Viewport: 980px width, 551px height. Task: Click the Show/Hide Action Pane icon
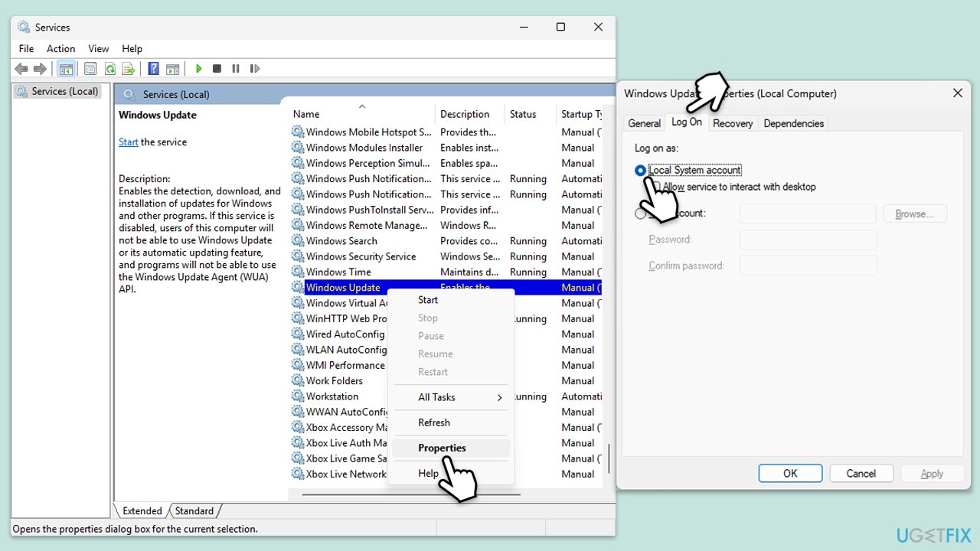pos(173,69)
